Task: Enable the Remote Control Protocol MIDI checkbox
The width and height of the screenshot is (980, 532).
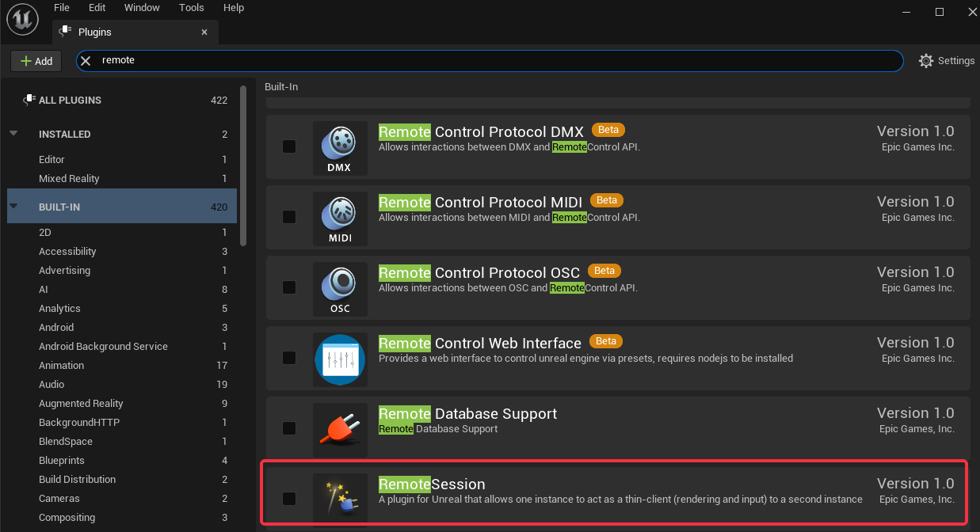Action: pos(289,217)
